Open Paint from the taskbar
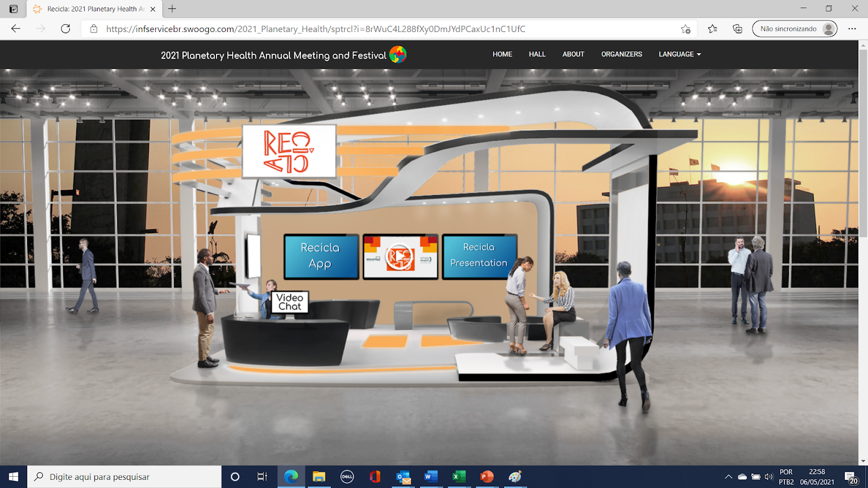Screen dimensions: 868x488 click(x=515, y=477)
